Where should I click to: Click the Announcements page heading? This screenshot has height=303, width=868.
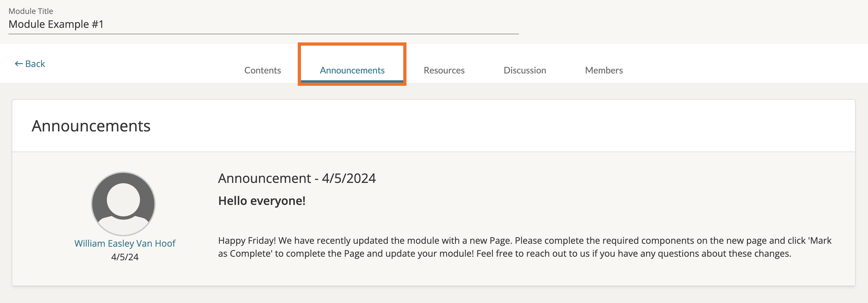91,126
